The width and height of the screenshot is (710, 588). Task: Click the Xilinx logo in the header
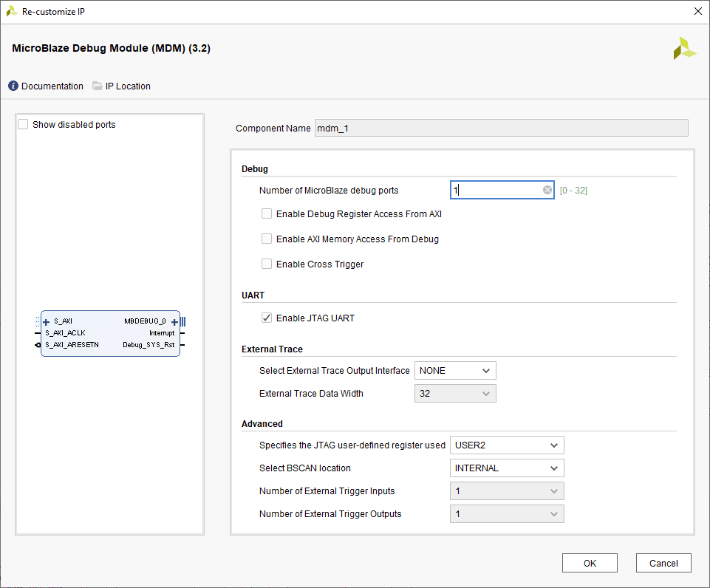683,49
